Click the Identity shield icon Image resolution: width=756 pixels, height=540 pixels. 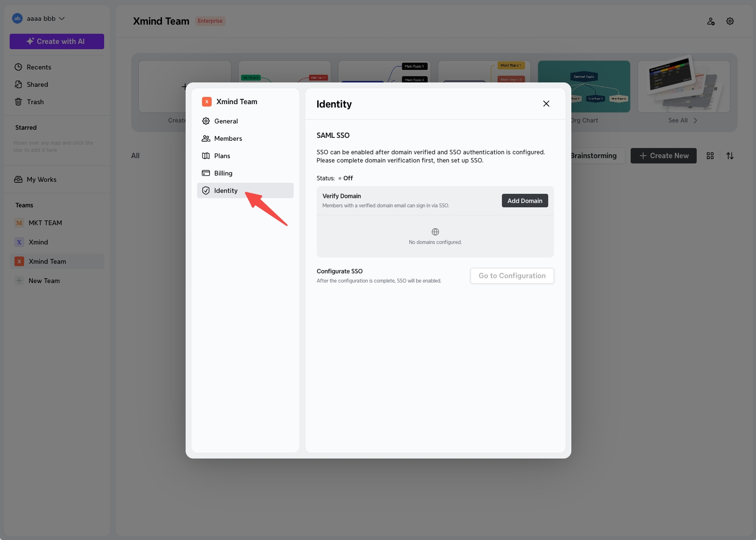click(206, 190)
